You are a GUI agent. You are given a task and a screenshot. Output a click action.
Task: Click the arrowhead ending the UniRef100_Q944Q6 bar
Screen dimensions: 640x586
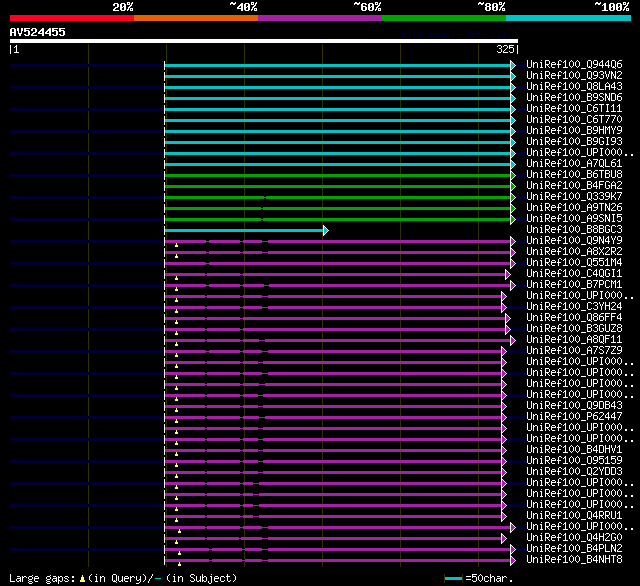tap(513, 65)
